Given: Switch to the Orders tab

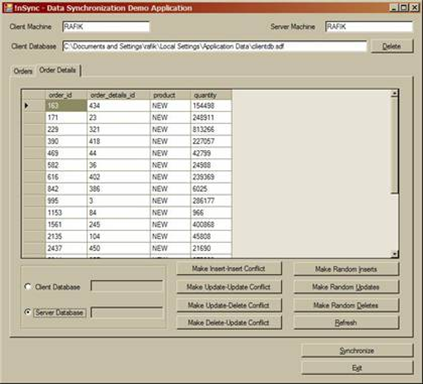Looking at the screenshot, I should tap(23, 71).
